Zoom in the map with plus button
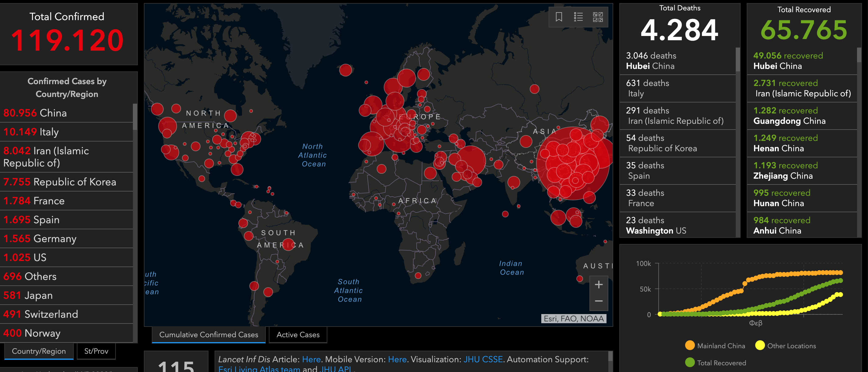Screen dimensions: 868x372 coord(599,285)
